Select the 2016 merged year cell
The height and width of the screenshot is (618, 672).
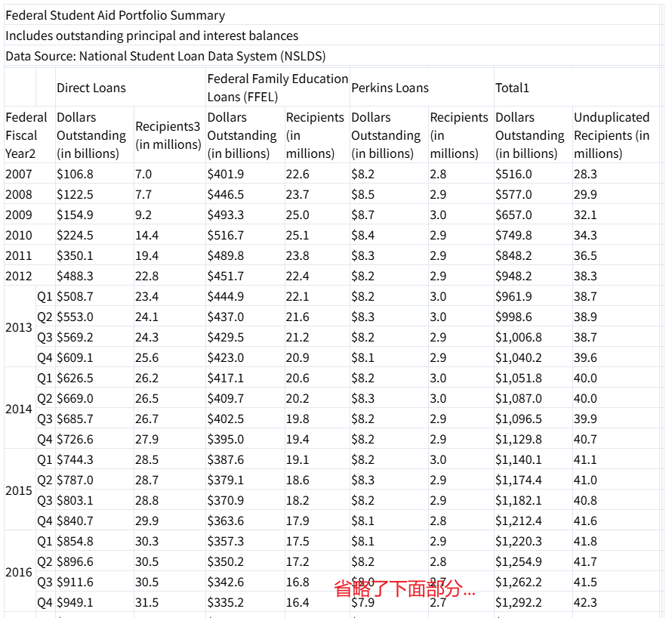tap(19, 572)
